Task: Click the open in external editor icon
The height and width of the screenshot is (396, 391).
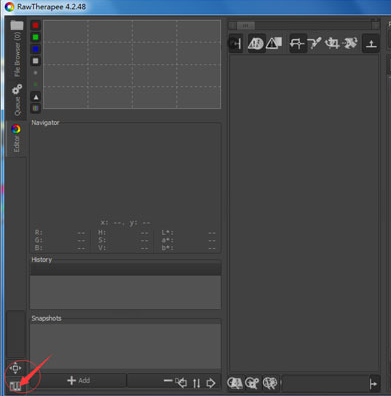Action: point(270,383)
